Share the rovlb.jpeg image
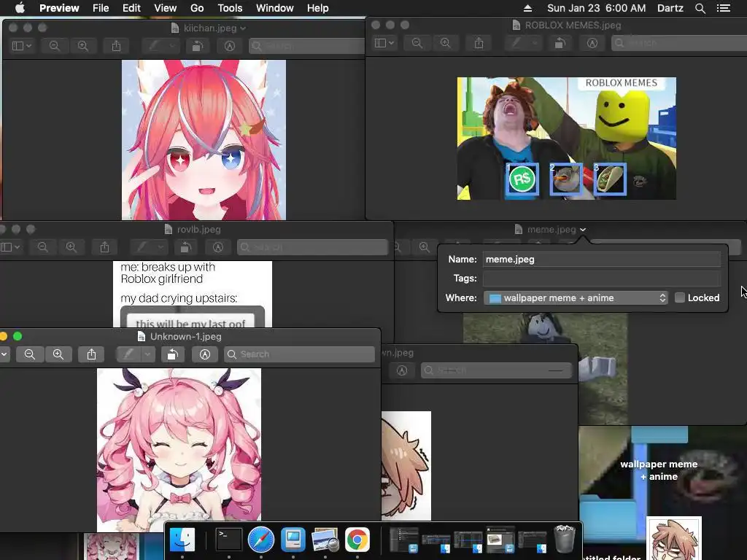747x560 pixels. [104, 247]
